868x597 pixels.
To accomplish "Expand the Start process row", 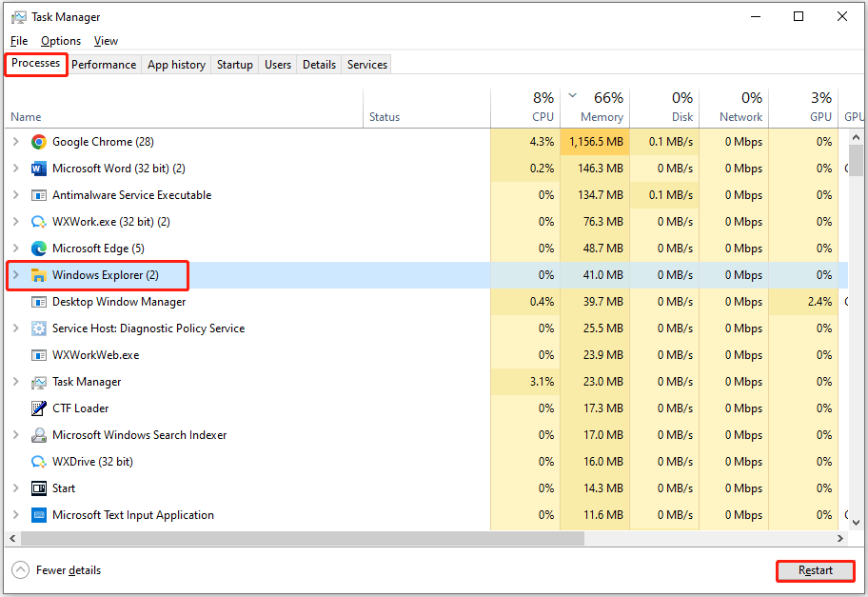I will click(16, 488).
